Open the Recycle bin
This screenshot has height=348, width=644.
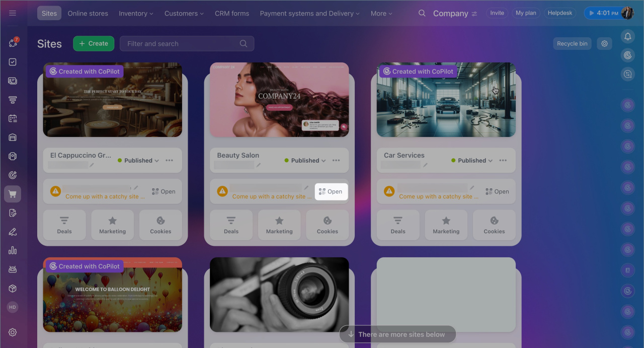click(x=572, y=44)
